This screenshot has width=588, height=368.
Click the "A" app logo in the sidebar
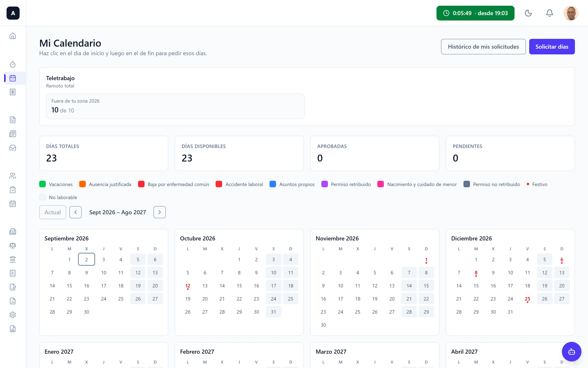pyautogui.click(x=13, y=13)
